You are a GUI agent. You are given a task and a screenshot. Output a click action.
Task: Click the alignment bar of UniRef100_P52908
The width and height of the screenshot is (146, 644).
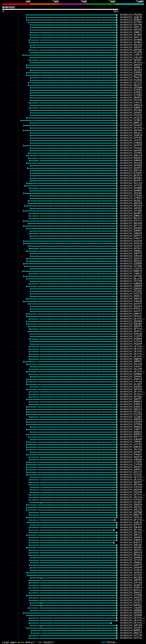(x=72, y=15)
